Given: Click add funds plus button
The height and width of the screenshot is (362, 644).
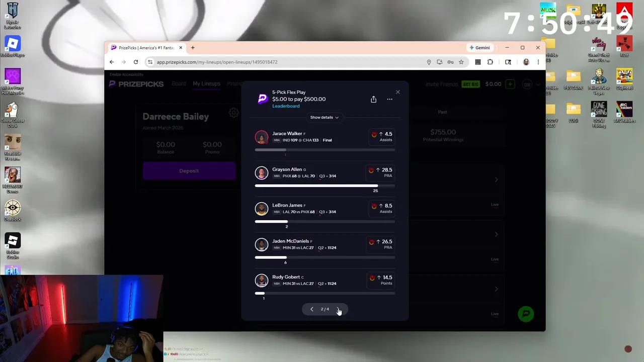Looking at the screenshot, I should click(510, 84).
